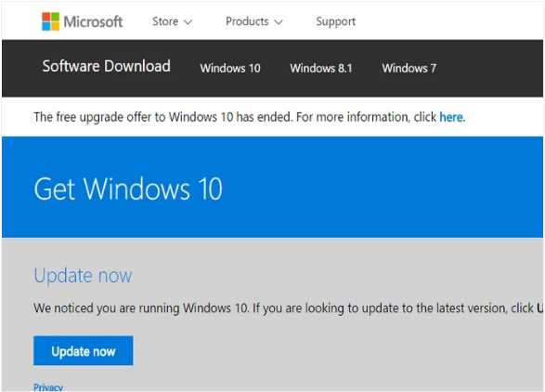Click the free upgrade offer ended notice
This screenshot has height=392, width=545.
[x=249, y=117]
